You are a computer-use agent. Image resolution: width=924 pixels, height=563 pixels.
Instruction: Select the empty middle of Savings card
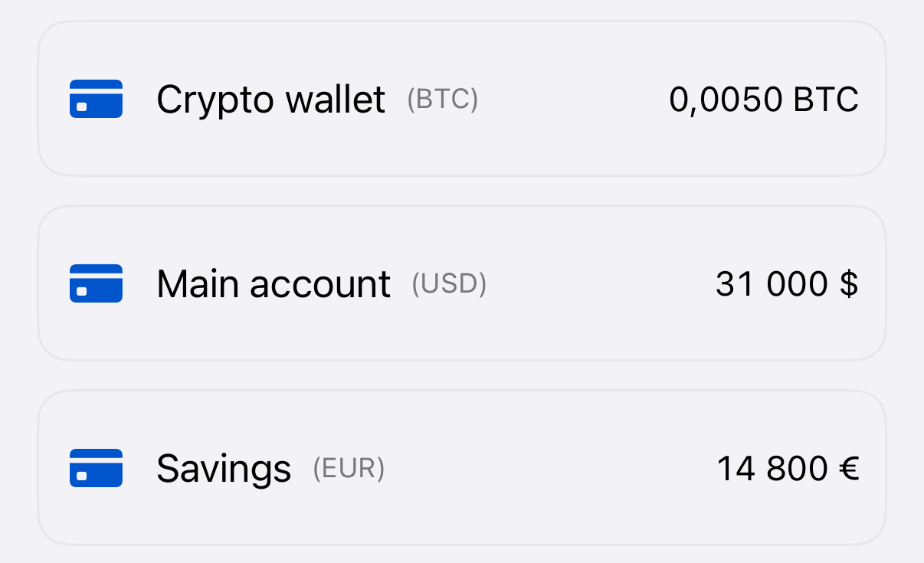(548, 469)
